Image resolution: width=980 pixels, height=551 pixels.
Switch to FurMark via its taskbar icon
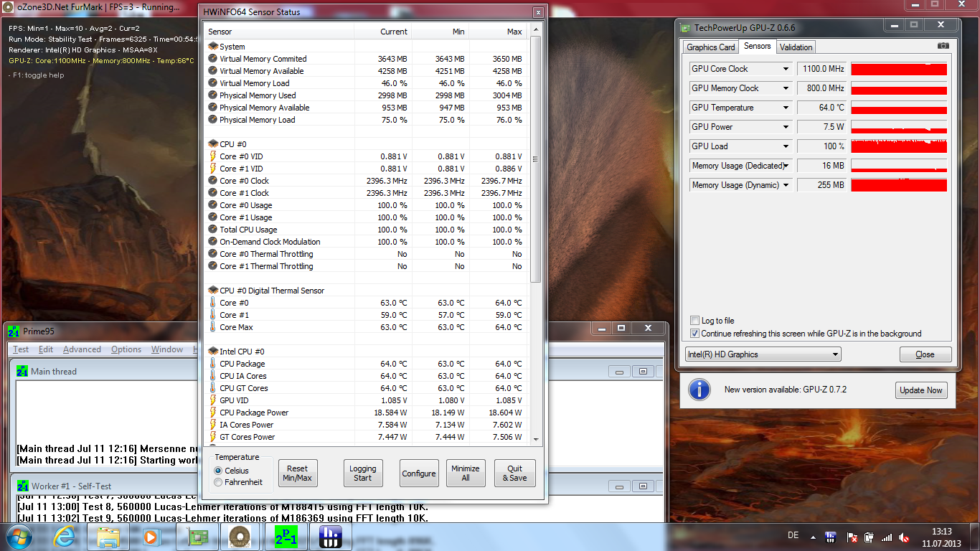240,536
